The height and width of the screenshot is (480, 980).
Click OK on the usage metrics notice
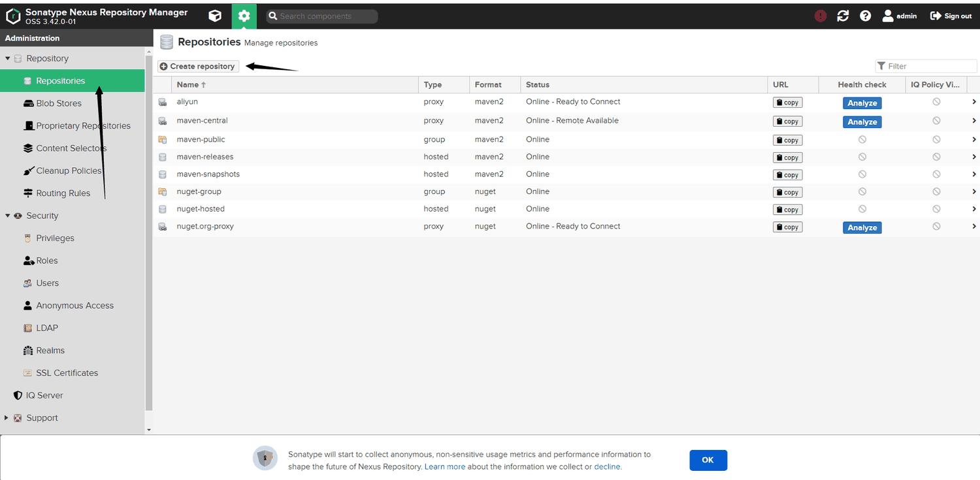[x=708, y=460]
